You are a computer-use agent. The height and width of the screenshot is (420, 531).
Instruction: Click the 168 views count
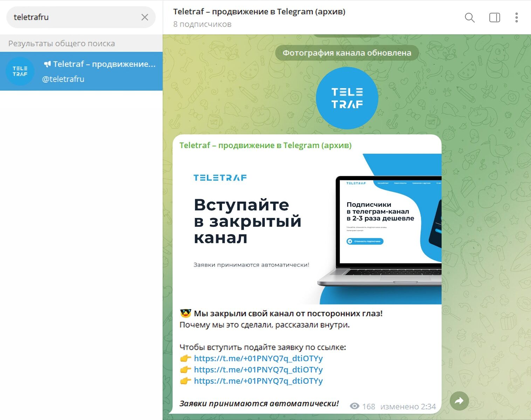pos(368,406)
